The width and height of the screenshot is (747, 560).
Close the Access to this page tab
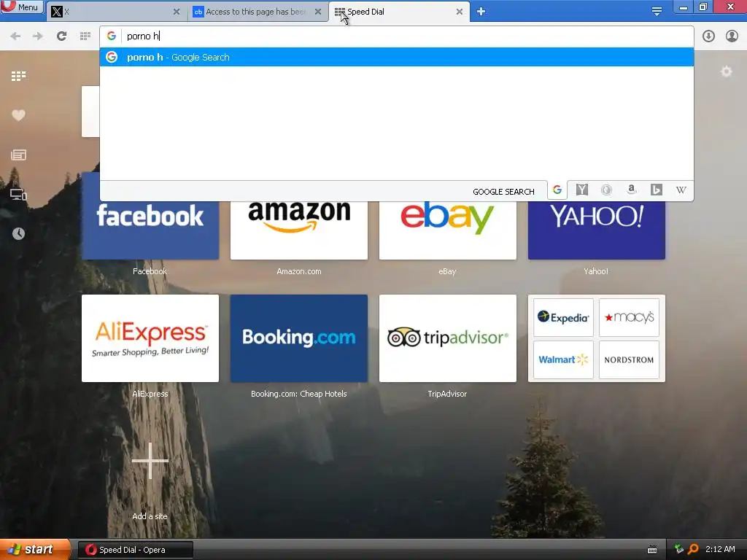point(318,12)
